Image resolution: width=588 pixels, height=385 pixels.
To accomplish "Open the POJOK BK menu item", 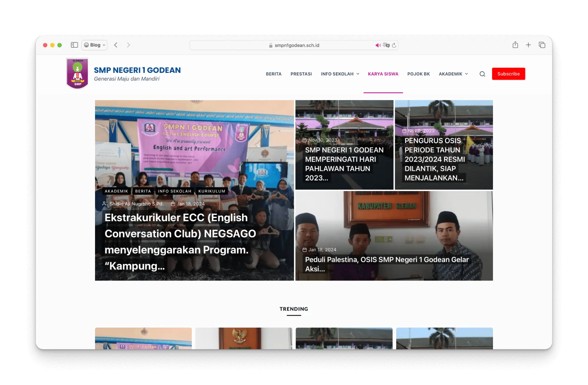I will click(418, 74).
